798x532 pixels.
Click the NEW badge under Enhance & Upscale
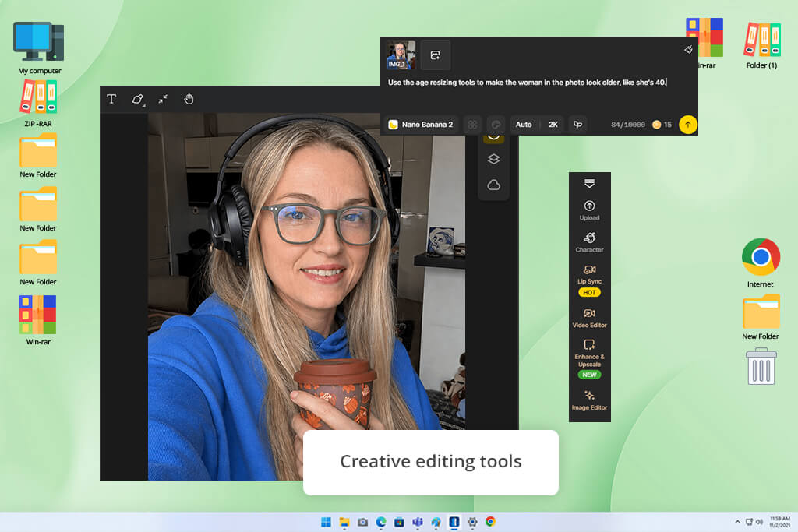click(x=589, y=375)
